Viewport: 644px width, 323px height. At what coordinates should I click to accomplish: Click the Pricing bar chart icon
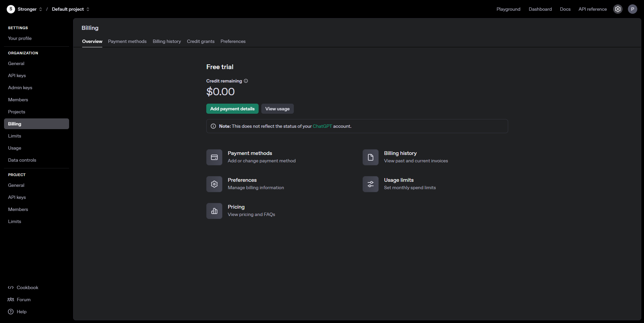tap(214, 211)
